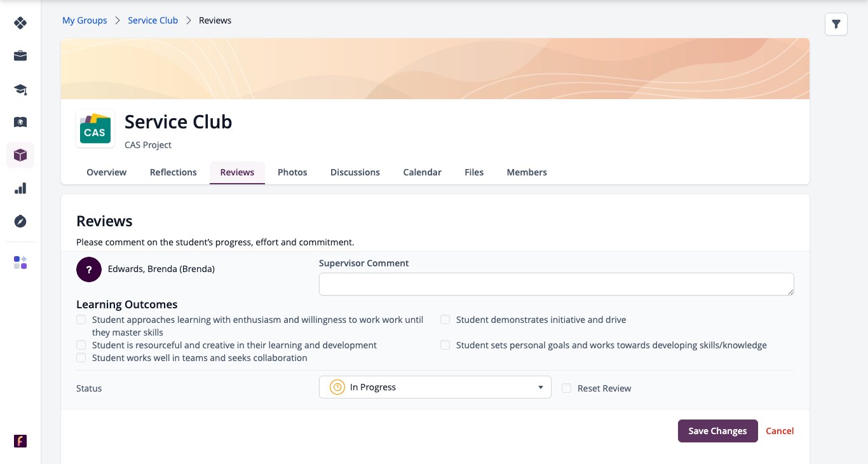Click the Save Changes button
The height and width of the screenshot is (464, 868).
(x=717, y=431)
